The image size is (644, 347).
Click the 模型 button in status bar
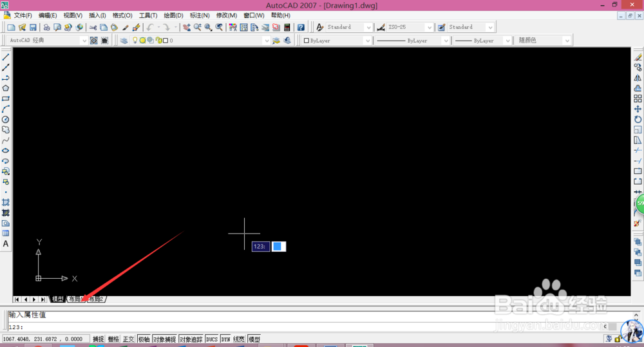(x=254, y=339)
